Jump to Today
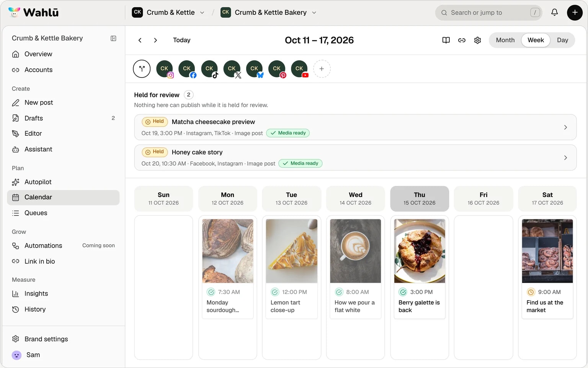The image size is (588, 368). [x=181, y=40]
